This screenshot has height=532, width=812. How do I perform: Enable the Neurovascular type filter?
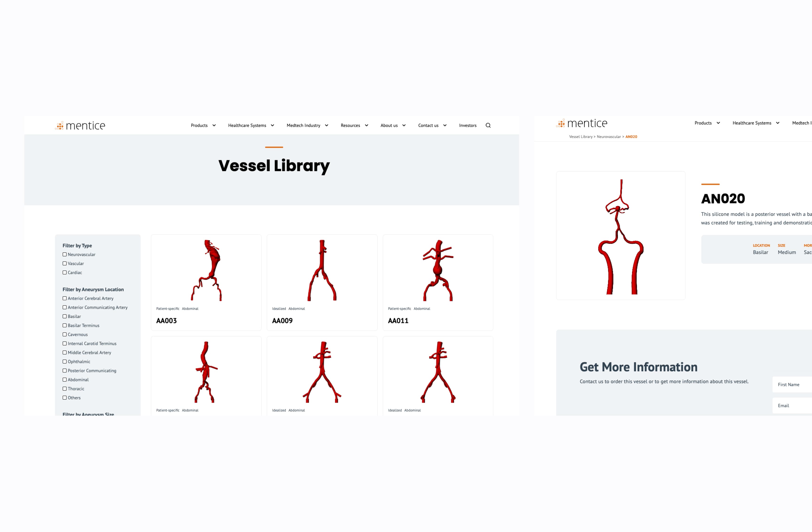coord(64,254)
